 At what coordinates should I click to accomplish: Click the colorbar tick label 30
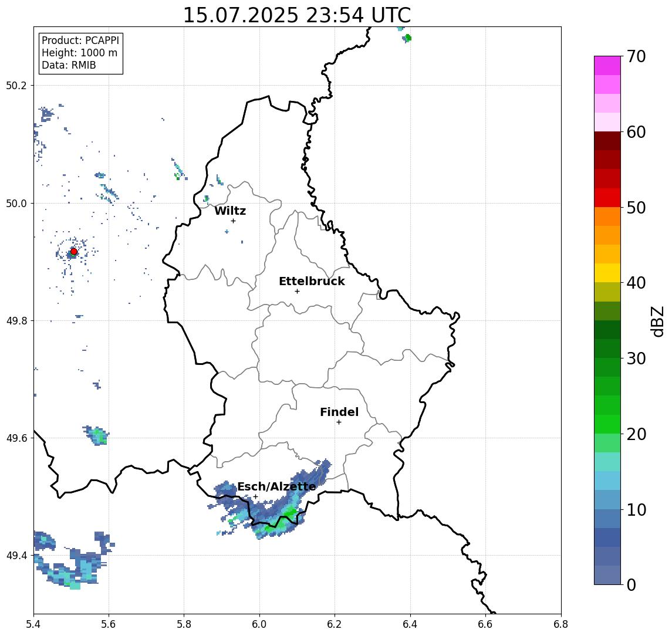[636, 358]
